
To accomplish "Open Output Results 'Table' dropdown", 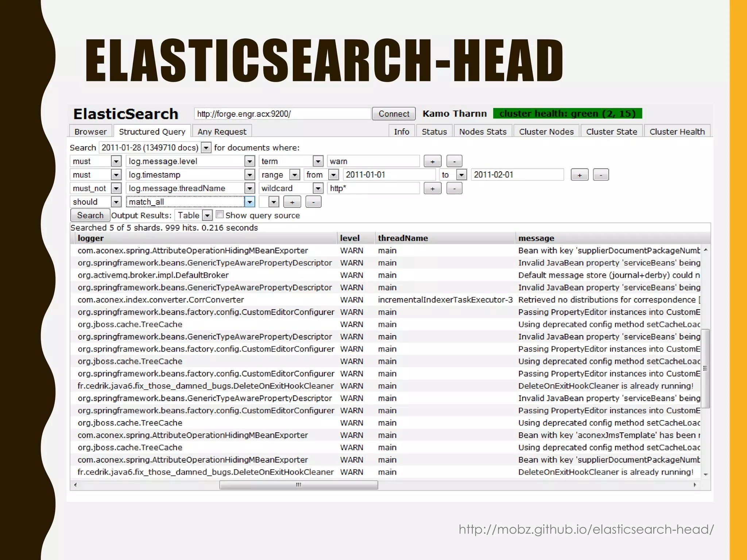I will click(207, 215).
